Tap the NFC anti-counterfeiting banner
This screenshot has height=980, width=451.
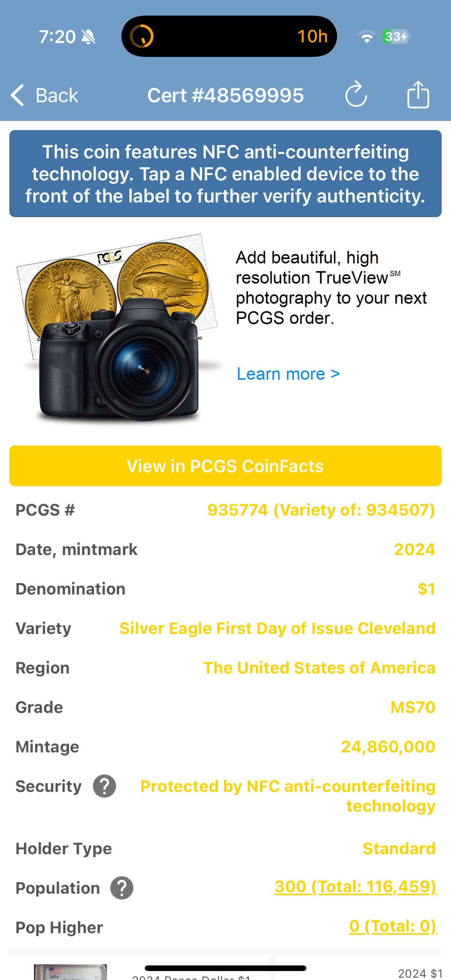tap(225, 174)
